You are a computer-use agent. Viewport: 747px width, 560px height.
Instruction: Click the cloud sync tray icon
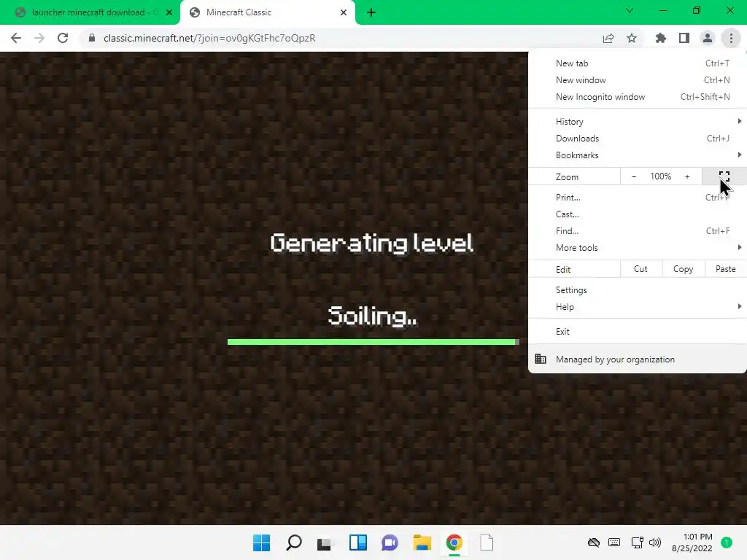click(594, 542)
